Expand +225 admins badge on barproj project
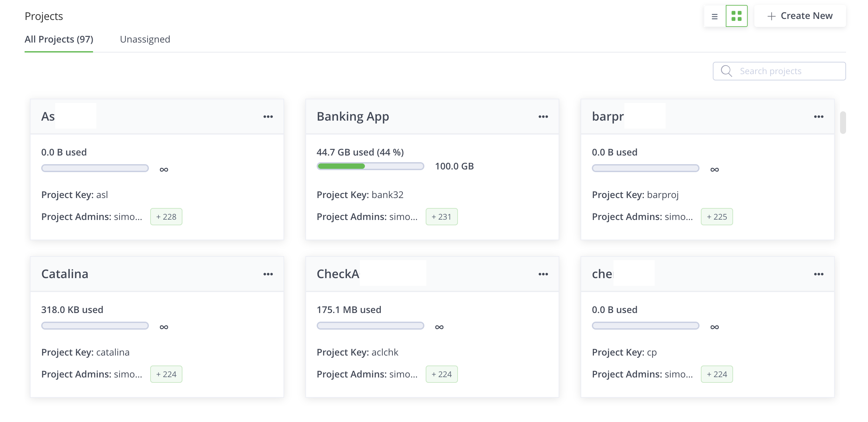The height and width of the screenshot is (422, 868). pos(716,217)
